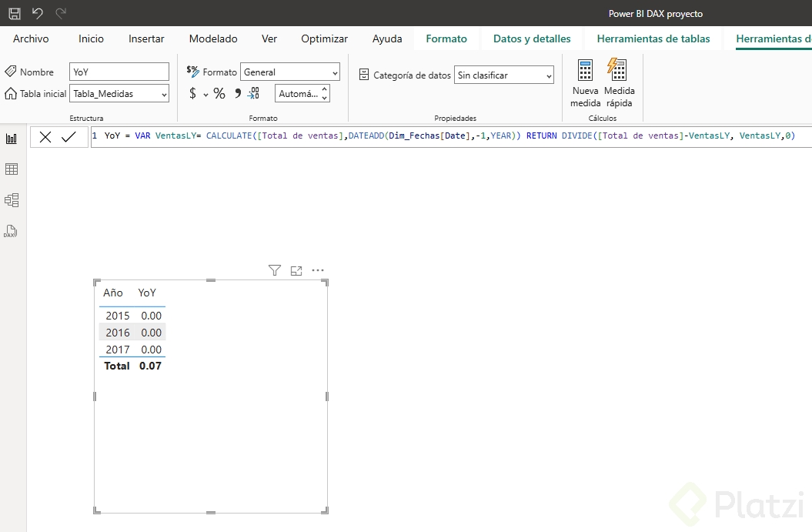This screenshot has width=812, height=532.
Task: Open the Datos y detalles tab
Action: 532,38
